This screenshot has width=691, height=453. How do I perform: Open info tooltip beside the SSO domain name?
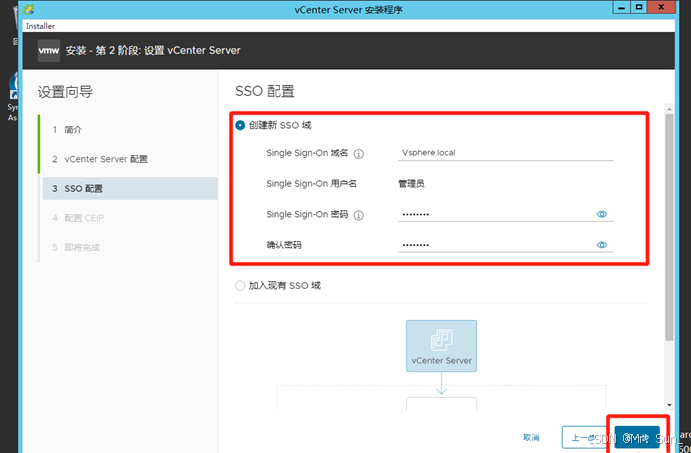[359, 154]
